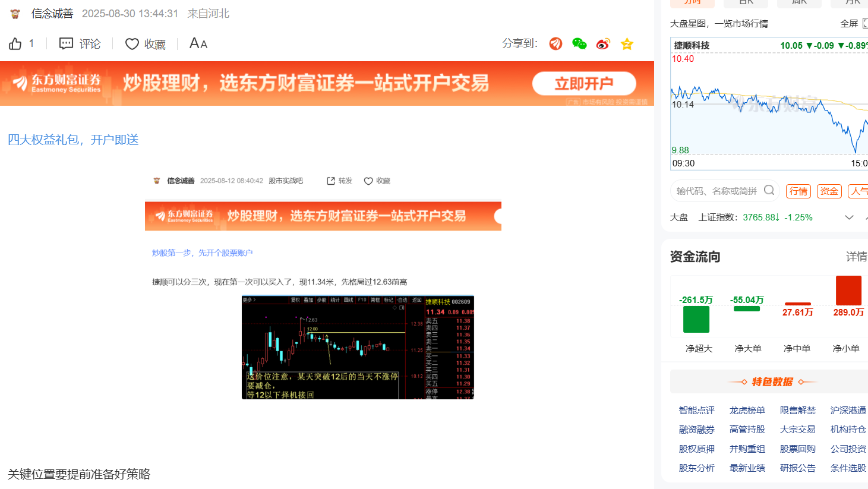This screenshot has width=868, height=489.
Task: Click post timestamp 2025-08-30 13:44:31
Action: tap(130, 14)
